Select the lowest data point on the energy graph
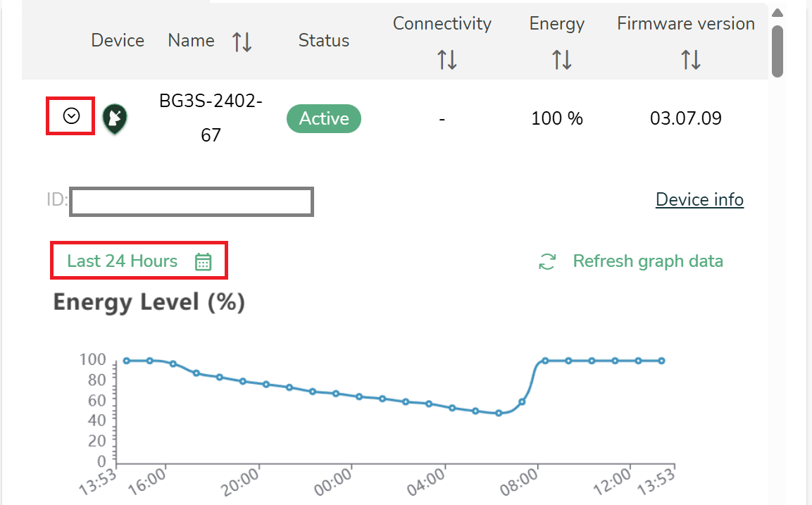812x505 pixels. 499,413
